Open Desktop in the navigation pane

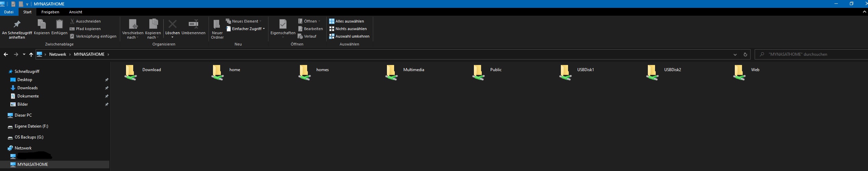(25, 80)
